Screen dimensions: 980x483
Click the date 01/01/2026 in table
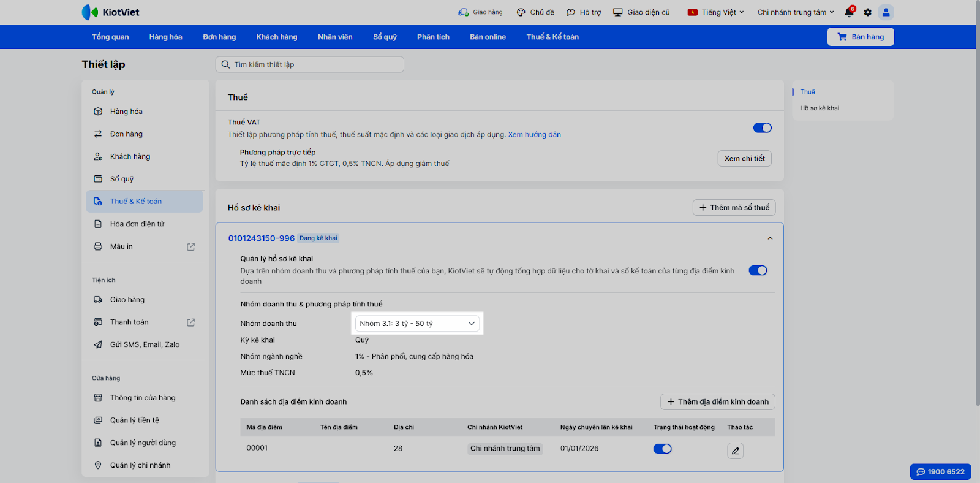[x=579, y=449]
